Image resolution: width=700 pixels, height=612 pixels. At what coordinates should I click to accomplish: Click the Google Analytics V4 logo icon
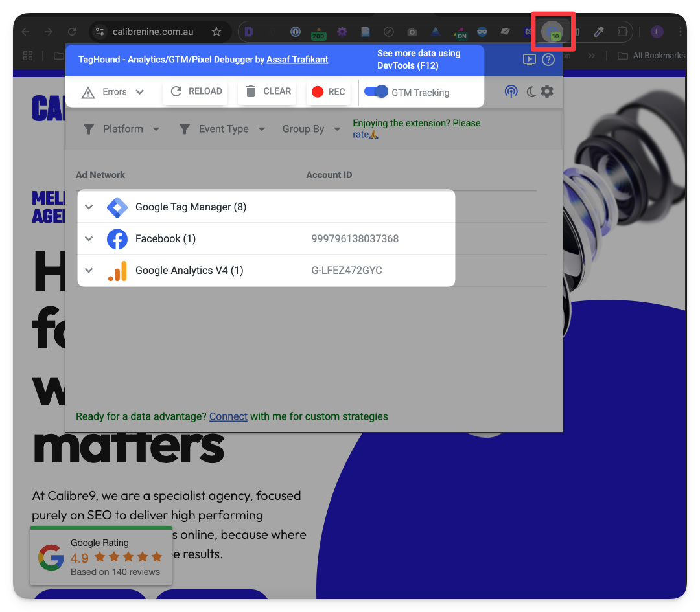pos(117,271)
